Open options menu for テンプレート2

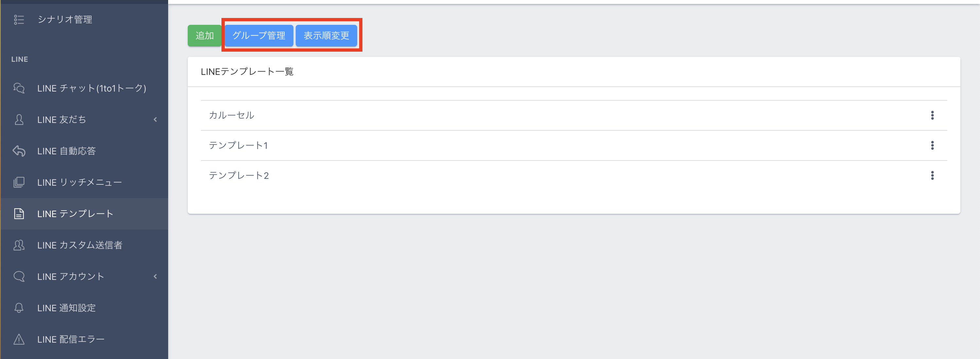pos(932,175)
